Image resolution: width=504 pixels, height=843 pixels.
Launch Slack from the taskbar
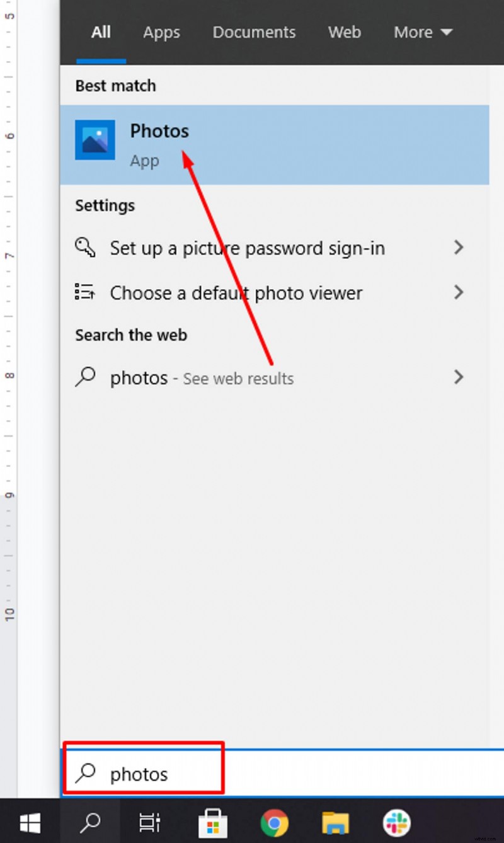click(396, 822)
